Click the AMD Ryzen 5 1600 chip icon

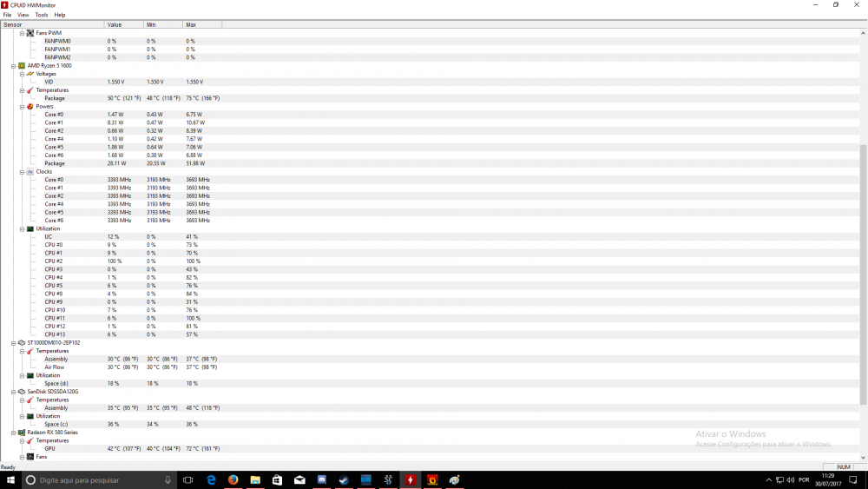22,66
